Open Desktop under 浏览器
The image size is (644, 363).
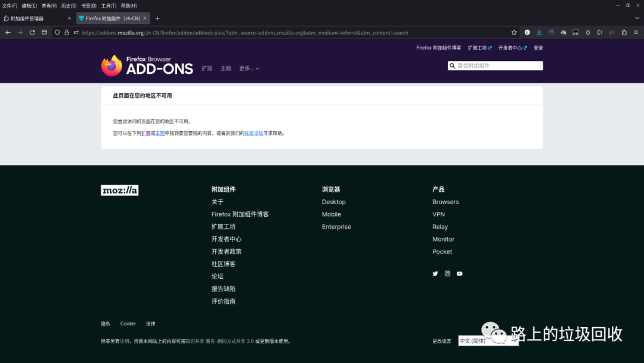tap(334, 202)
